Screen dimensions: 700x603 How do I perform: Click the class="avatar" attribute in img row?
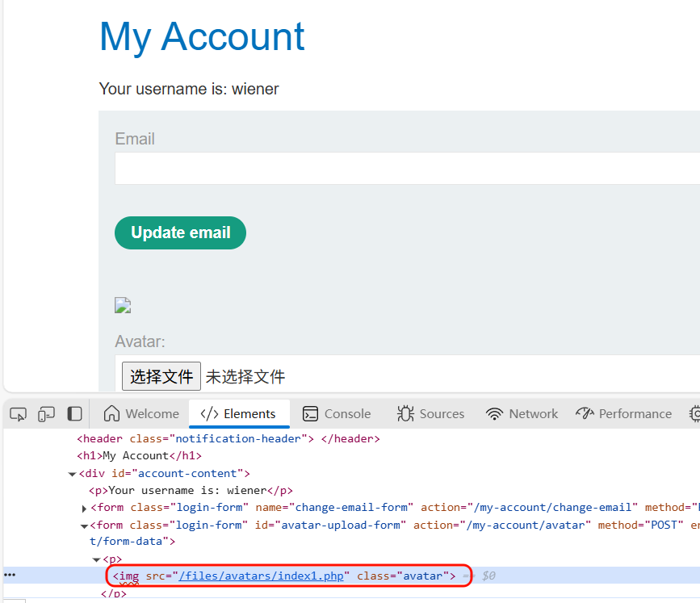(403, 576)
